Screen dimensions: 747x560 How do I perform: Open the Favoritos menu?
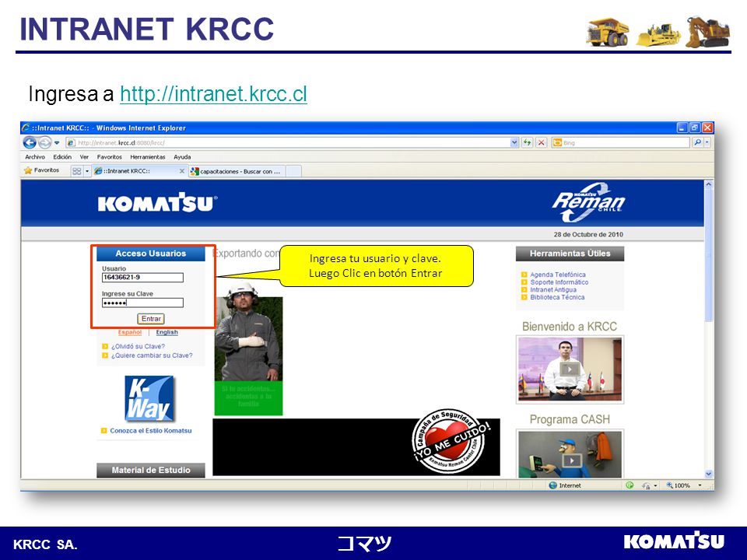pos(109,156)
